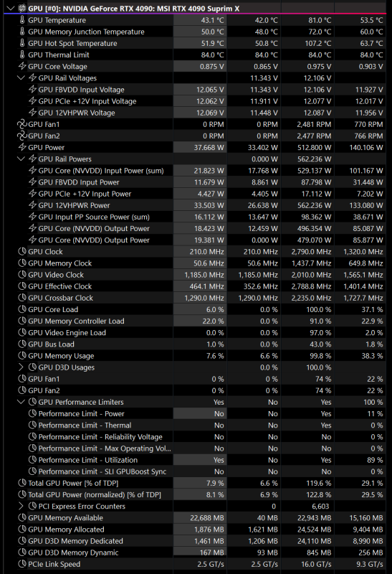Click lightning icon of GPU 12VHPWR Voltage

(x=32, y=113)
